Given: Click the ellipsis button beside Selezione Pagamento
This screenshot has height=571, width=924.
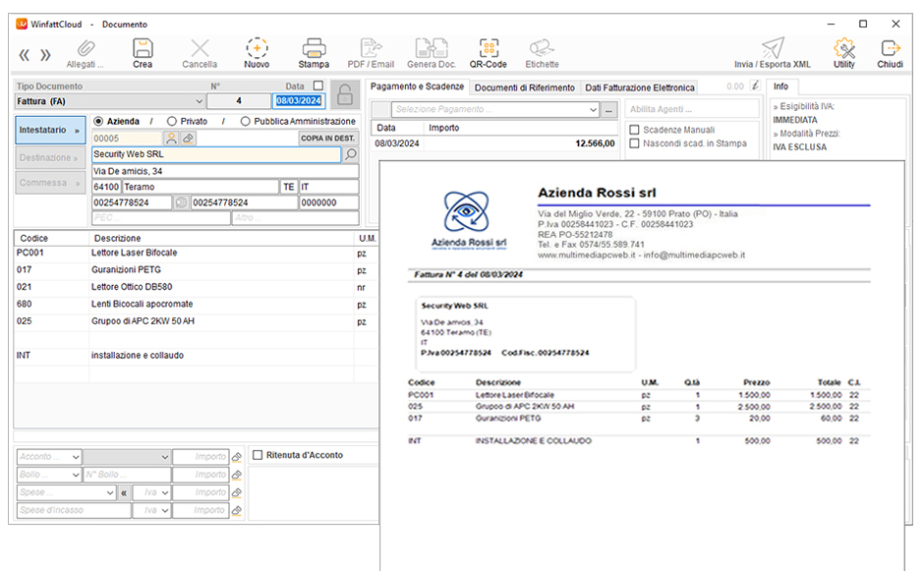Looking at the screenshot, I should click(608, 109).
